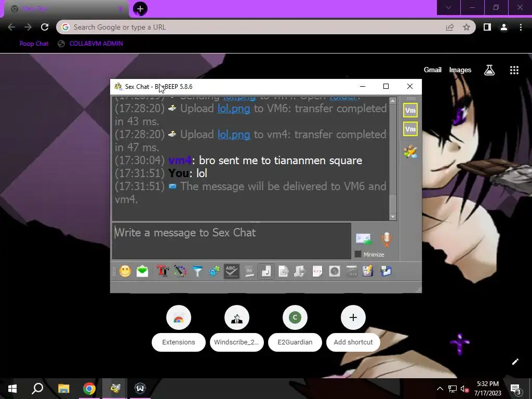Open the COLLABVM ADMIN bookmark
This screenshot has height=399, width=532.
90,44
